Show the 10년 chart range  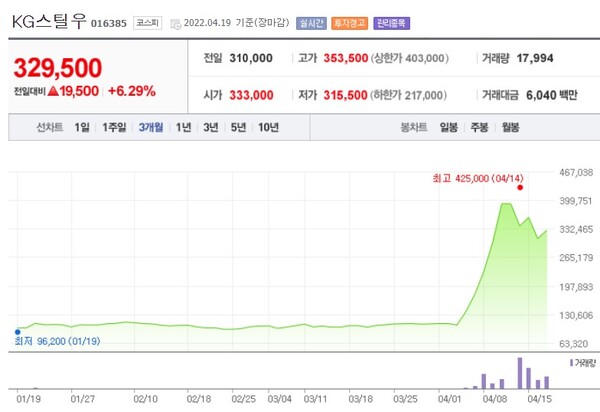coord(268,127)
